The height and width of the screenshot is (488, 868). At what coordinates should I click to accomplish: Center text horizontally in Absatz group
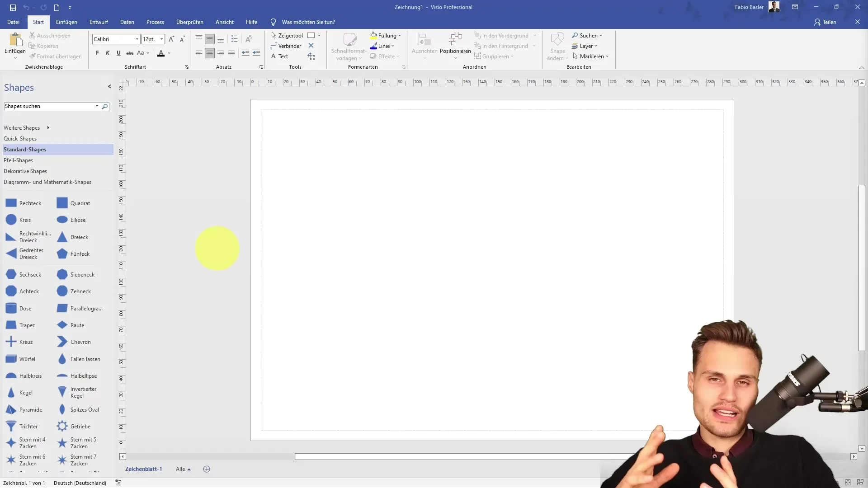(x=210, y=53)
